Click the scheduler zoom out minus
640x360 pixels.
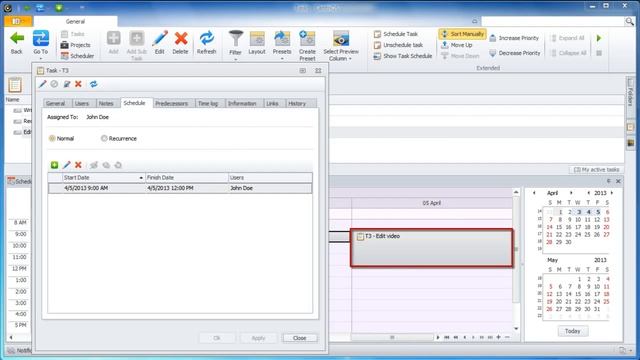(507, 337)
